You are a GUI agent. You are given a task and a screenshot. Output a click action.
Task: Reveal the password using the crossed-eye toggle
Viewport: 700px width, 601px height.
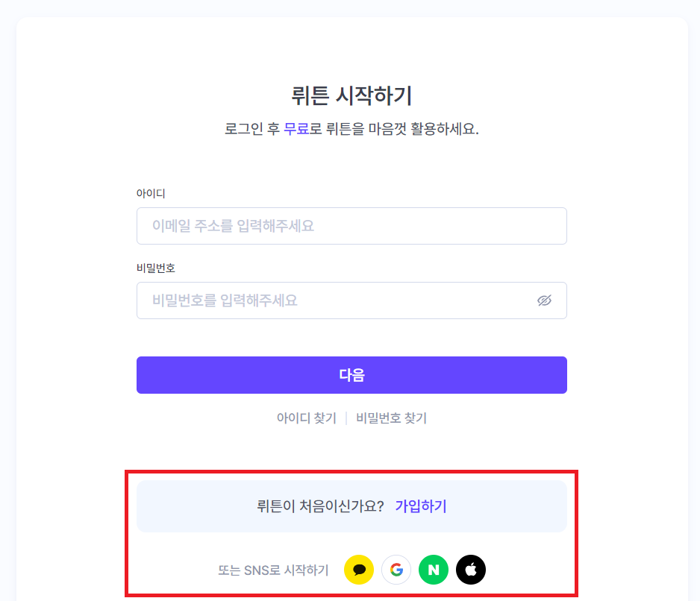[x=544, y=300]
